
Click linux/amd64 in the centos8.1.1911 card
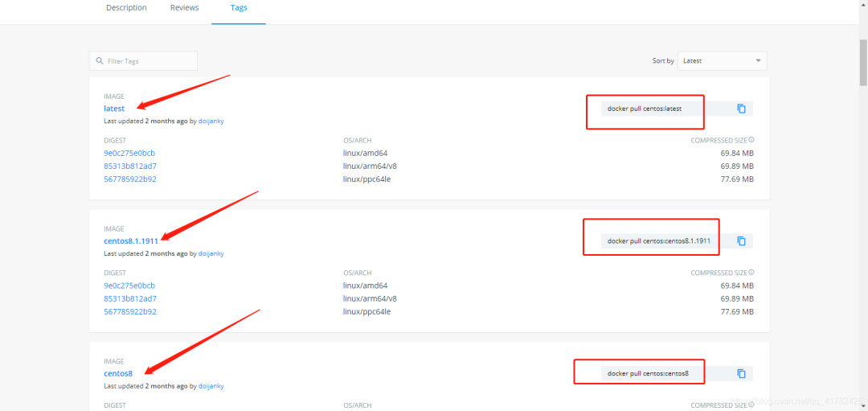[365, 286]
